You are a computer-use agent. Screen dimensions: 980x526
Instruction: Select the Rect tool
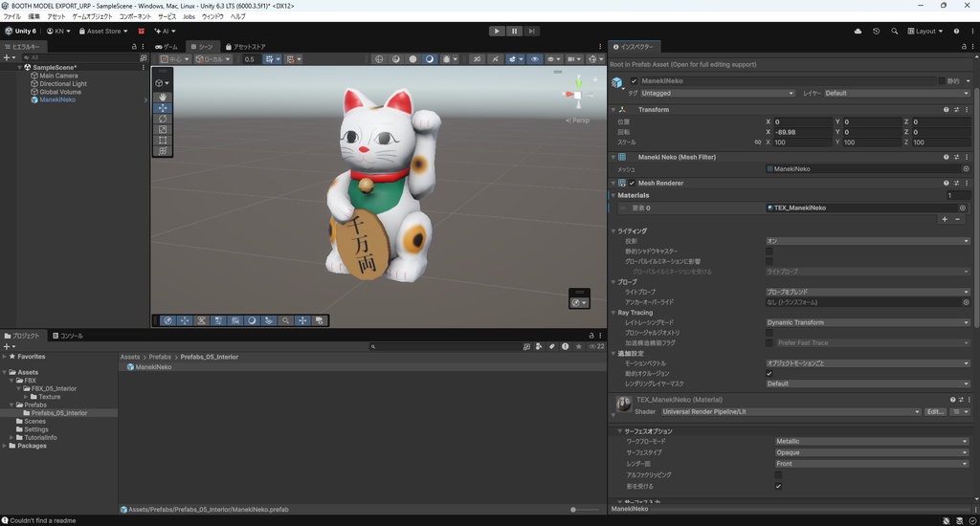(163, 140)
